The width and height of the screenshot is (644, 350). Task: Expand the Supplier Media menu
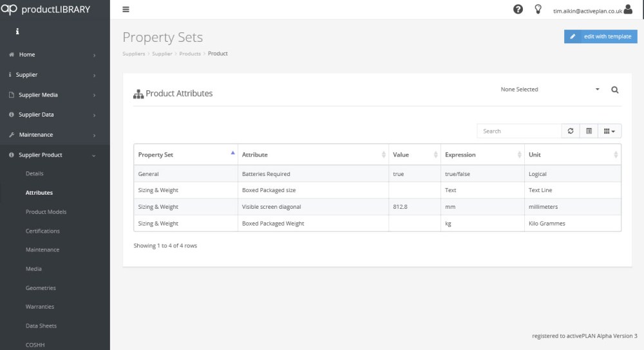coord(55,95)
